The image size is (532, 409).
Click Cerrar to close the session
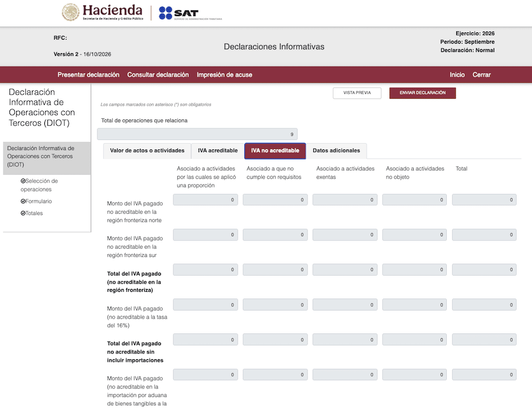tap(481, 74)
